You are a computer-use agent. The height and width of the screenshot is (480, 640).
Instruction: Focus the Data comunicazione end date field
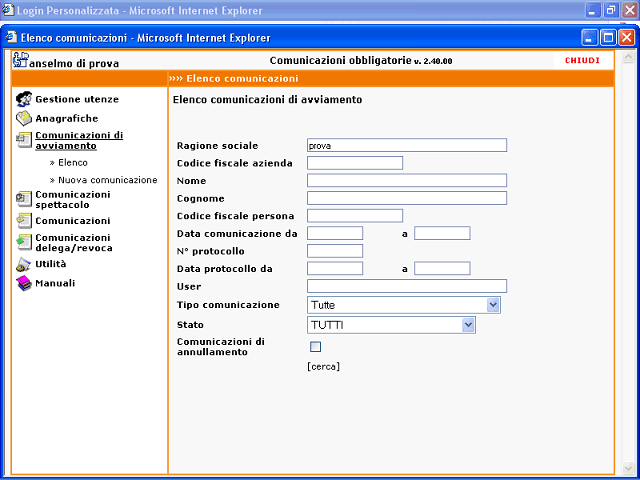click(x=442, y=233)
